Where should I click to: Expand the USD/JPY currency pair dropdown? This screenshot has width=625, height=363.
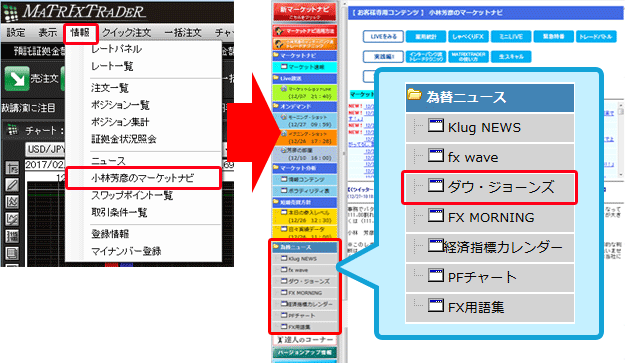click(x=45, y=149)
